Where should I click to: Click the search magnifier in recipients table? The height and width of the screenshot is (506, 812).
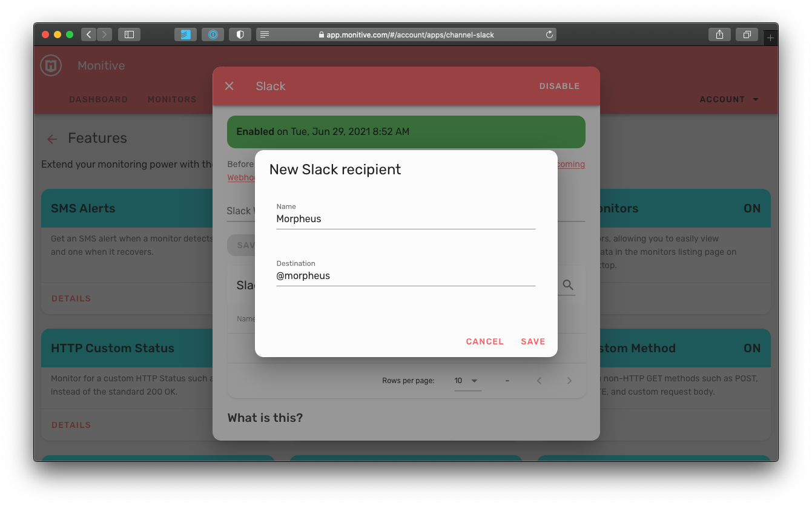click(567, 284)
